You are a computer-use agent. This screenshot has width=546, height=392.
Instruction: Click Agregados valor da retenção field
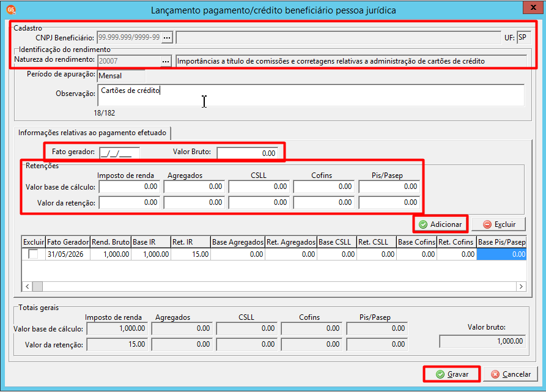point(194,202)
